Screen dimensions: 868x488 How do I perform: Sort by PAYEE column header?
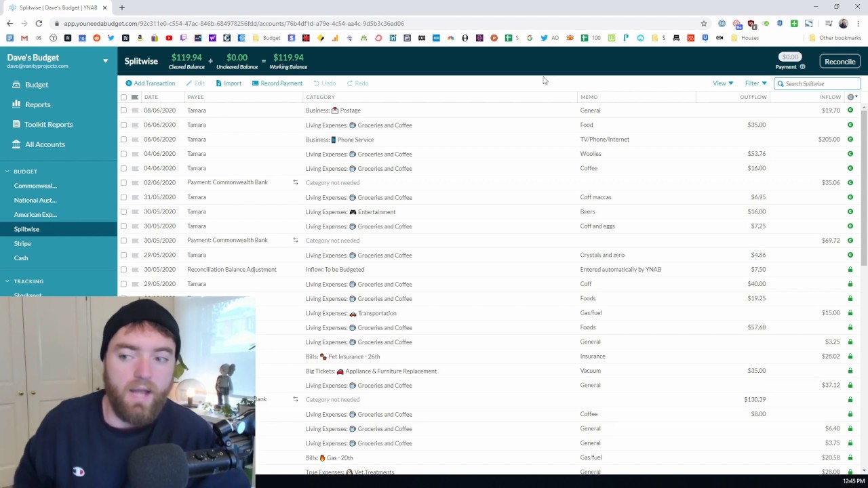click(195, 97)
